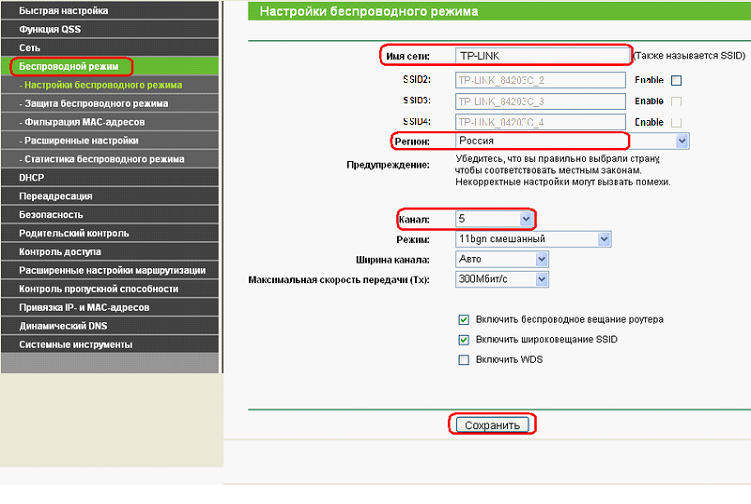The height and width of the screenshot is (504, 751).
Task: Click the Сохранить button
Action: pos(492,425)
